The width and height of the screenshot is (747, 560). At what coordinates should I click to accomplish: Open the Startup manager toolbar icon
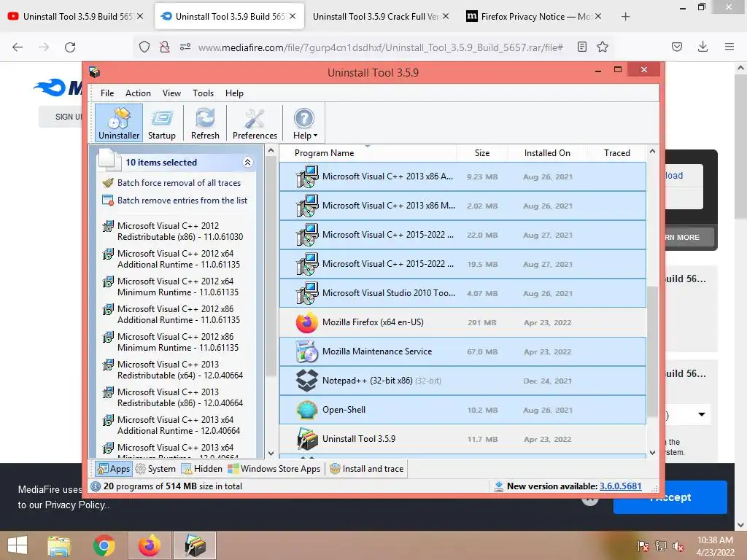pyautogui.click(x=161, y=122)
